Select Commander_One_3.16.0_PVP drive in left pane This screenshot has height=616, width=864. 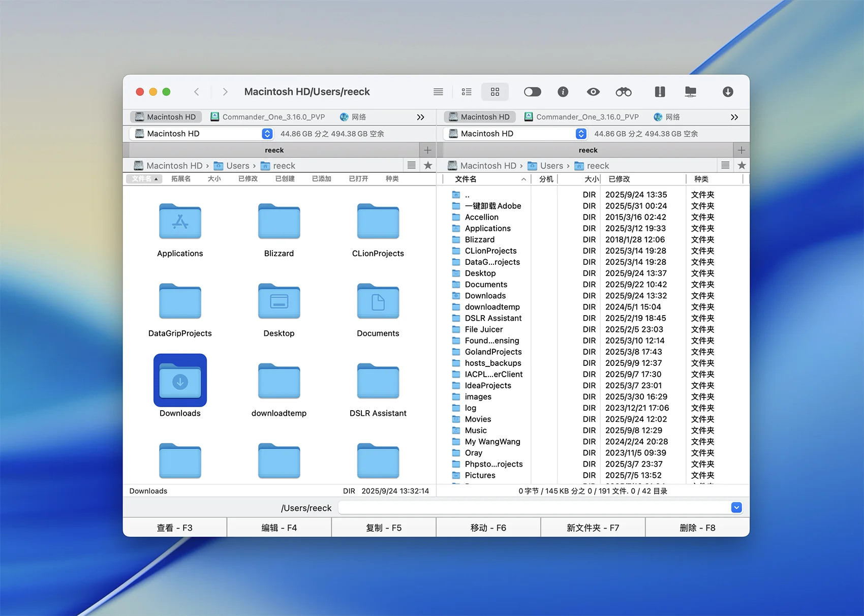pos(268,117)
